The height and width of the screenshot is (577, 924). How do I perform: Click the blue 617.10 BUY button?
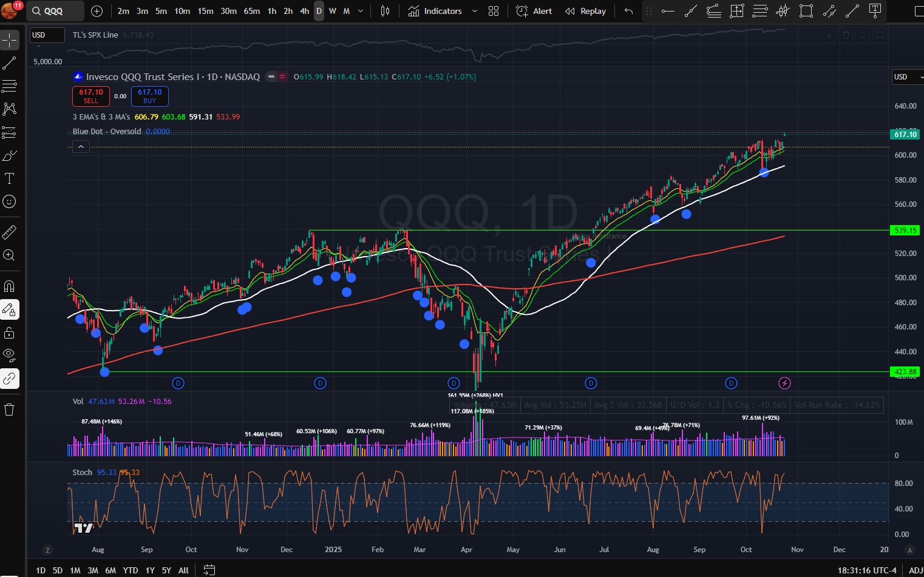[150, 96]
